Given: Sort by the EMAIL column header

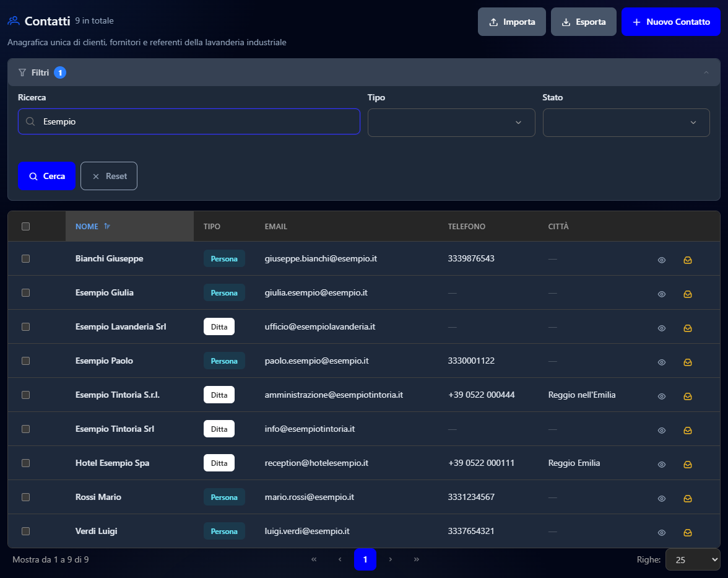Looking at the screenshot, I should pyautogui.click(x=276, y=226).
